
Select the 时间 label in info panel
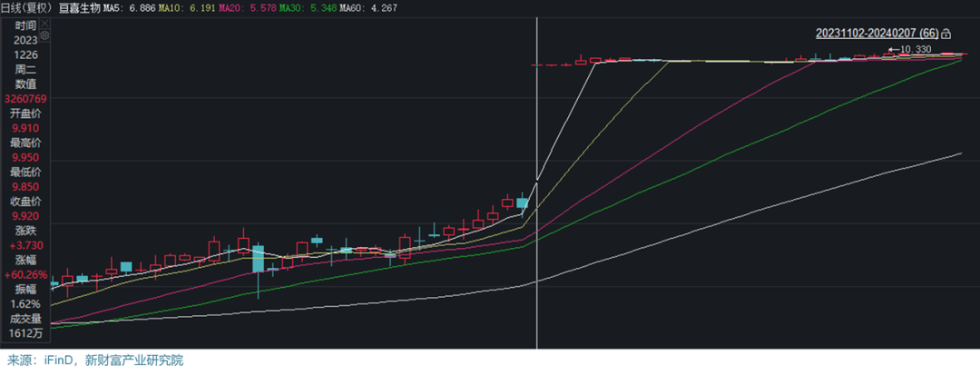(25, 25)
